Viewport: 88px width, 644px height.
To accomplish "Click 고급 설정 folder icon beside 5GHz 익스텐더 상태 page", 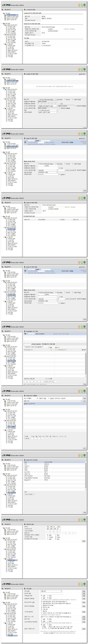I will coord(4,216).
